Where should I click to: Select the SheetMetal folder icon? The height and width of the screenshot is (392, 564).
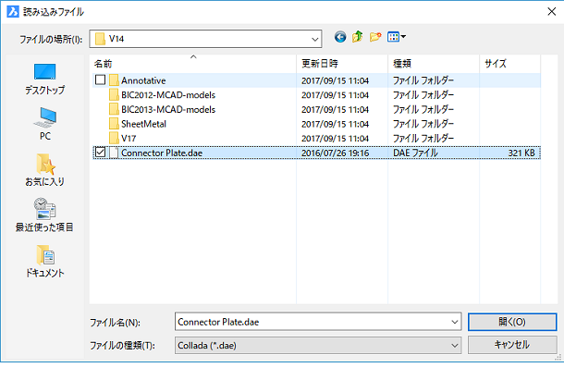pyautogui.click(x=114, y=124)
